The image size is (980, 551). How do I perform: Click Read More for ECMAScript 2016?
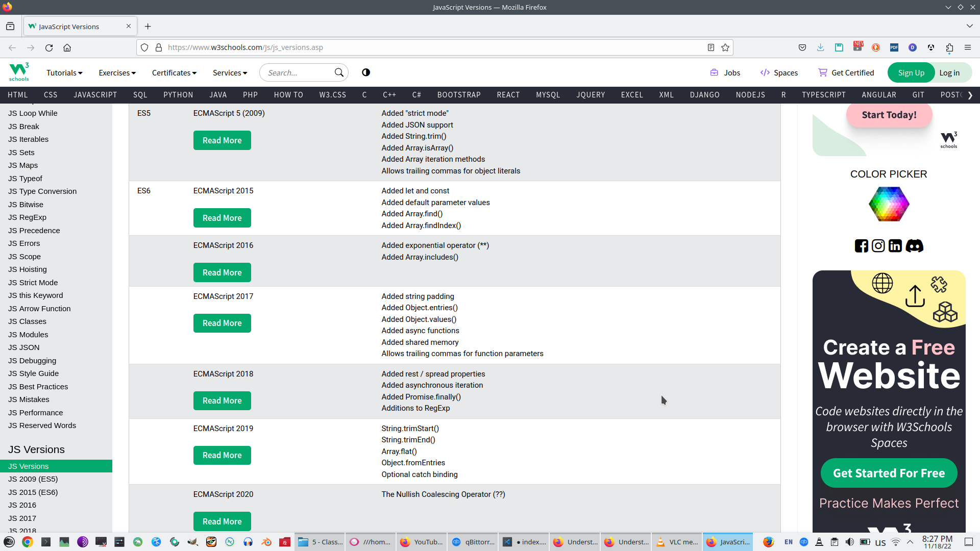point(222,272)
